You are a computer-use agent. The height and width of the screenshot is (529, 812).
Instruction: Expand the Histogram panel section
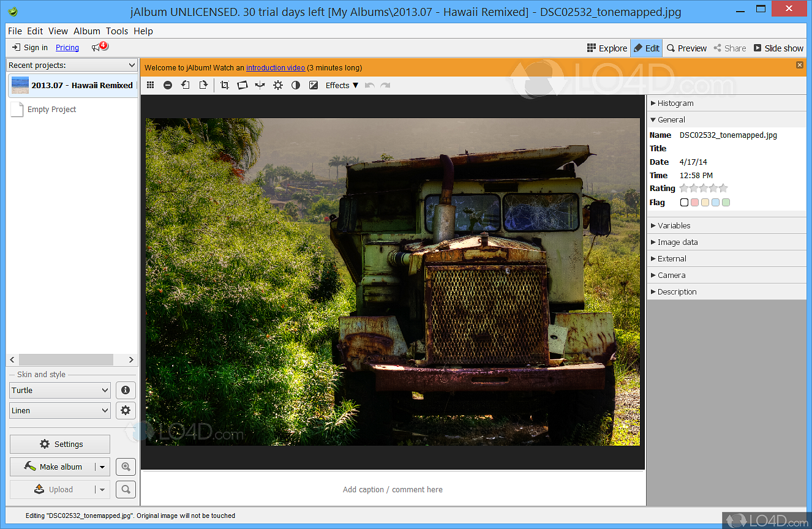point(675,103)
